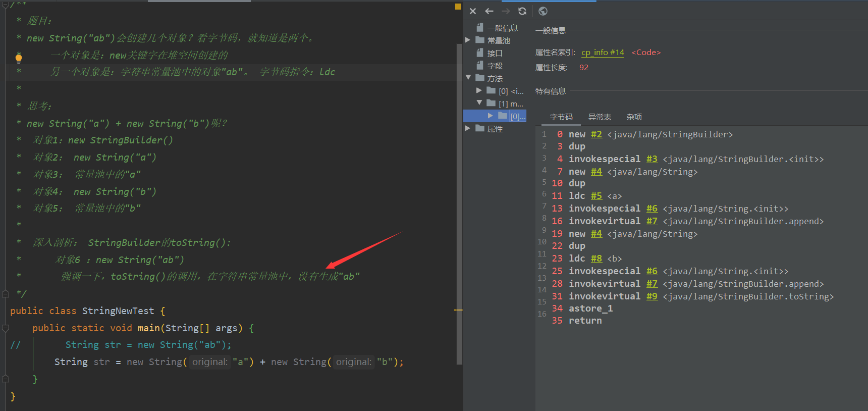Image resolution: width=868 pixels, height=411 pixels.
Task: Click the return instruction line
Action: [585, 321]
